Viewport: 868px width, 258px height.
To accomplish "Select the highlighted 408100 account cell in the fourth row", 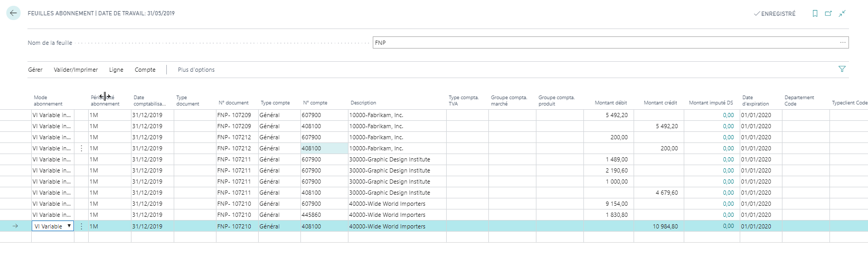I will (324, 149).
